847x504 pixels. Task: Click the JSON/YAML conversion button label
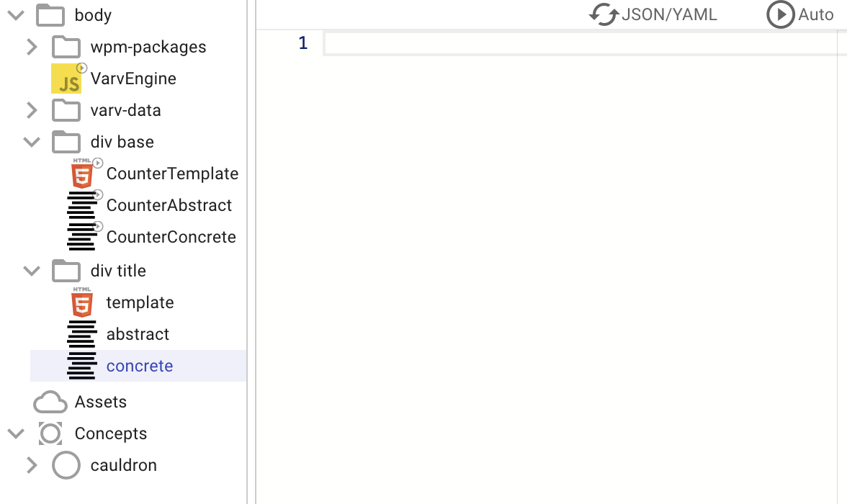[x=669, y=14]
